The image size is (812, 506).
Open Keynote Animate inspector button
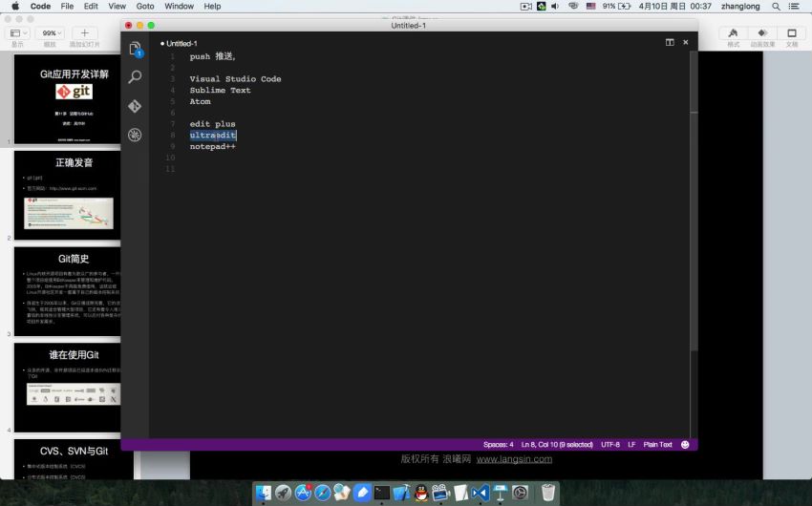[x=762, y=33]
